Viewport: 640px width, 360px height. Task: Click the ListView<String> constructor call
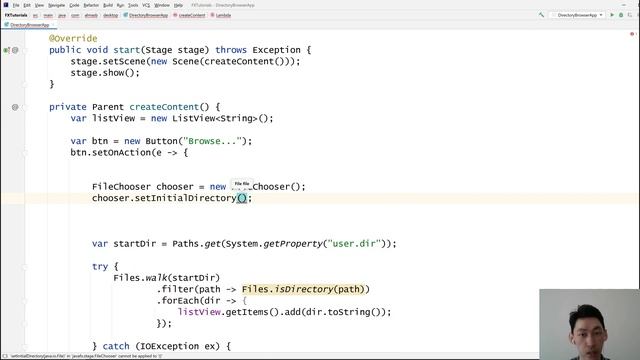212,118
